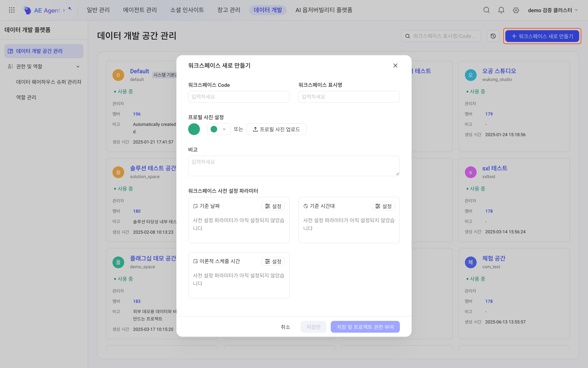
Task: Click the sparkle icon next to AE Agent
Action: (70, 9)
